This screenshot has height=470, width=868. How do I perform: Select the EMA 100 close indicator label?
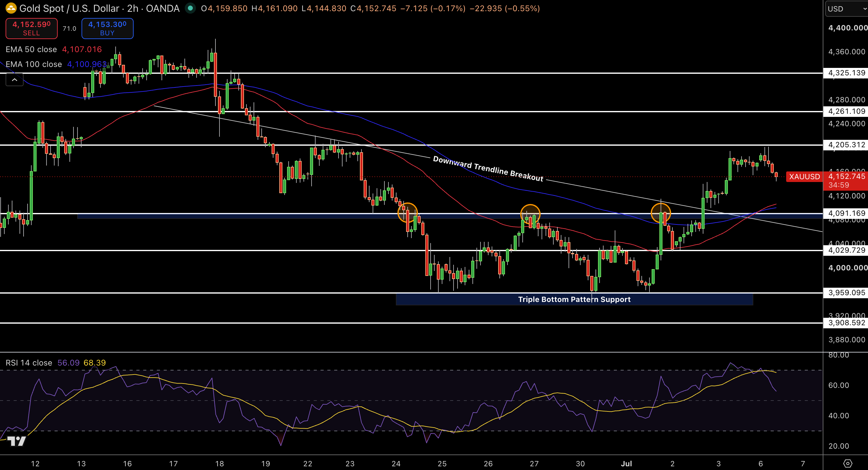(34, 64)
